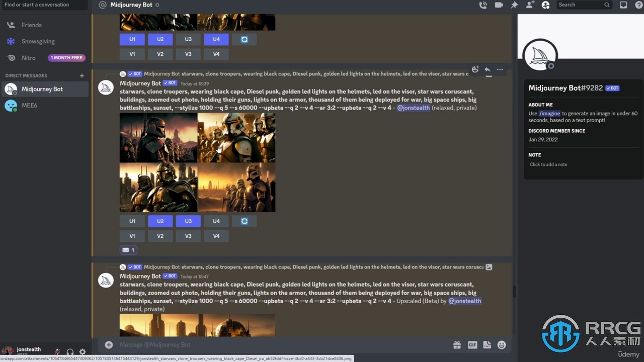Click Midjourney Bot avatar on 18:39 message
Viewport: 644px width, 362px height.
pos(106,87)
